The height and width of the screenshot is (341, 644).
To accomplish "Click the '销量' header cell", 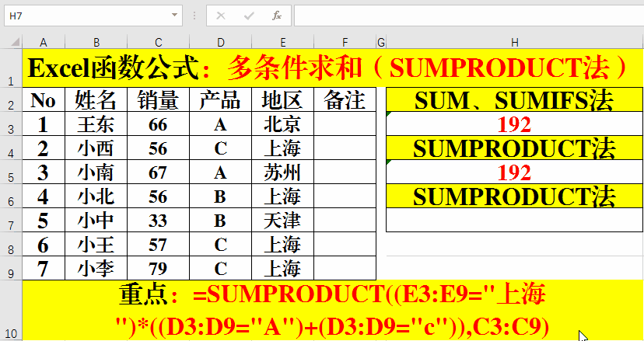I will click(x=159, y=99).
